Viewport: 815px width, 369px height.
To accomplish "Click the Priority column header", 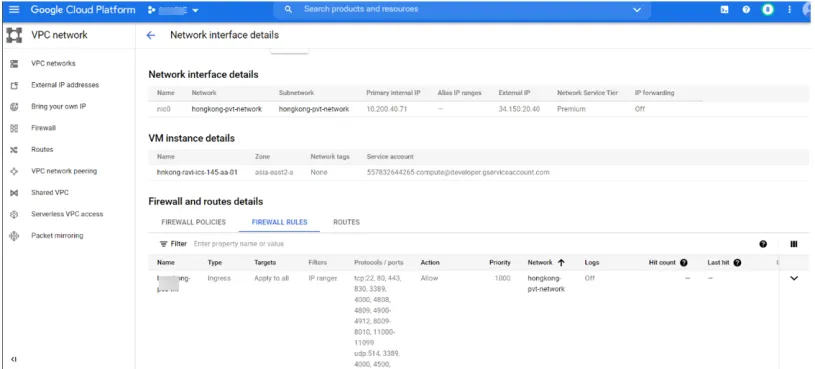I will click(500, 262).
